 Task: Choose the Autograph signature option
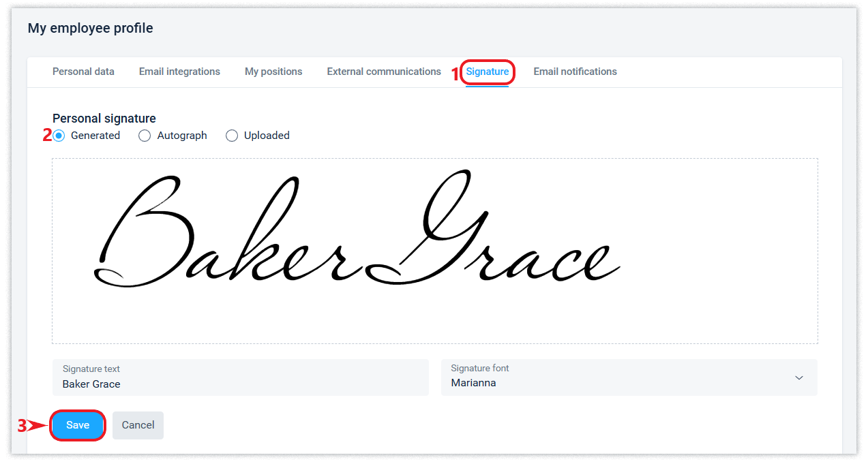(145, 136)
